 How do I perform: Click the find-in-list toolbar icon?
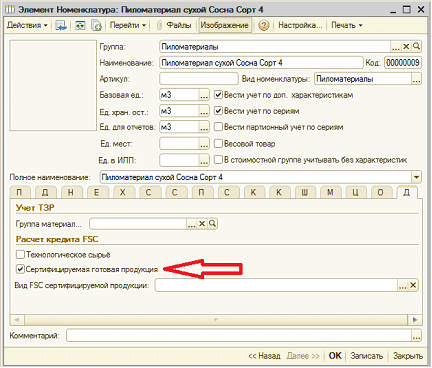pyautogui.click(x=61, y=25)
